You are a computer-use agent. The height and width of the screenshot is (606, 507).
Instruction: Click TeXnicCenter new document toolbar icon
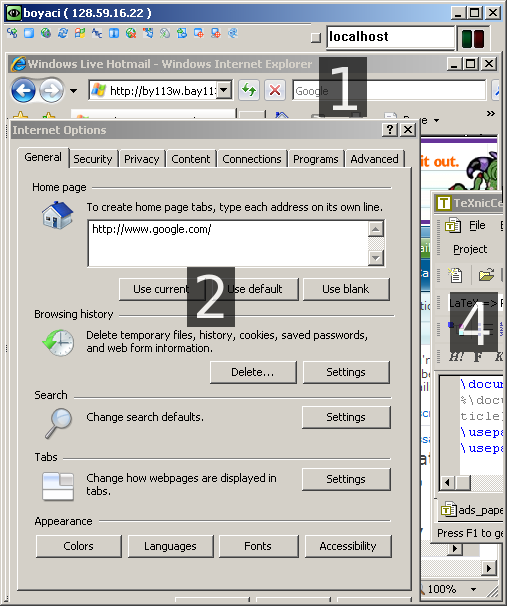(455, 275)
